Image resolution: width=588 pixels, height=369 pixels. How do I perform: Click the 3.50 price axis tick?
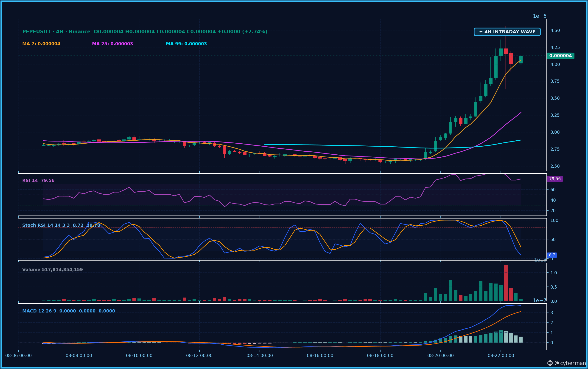pos(555,98)
